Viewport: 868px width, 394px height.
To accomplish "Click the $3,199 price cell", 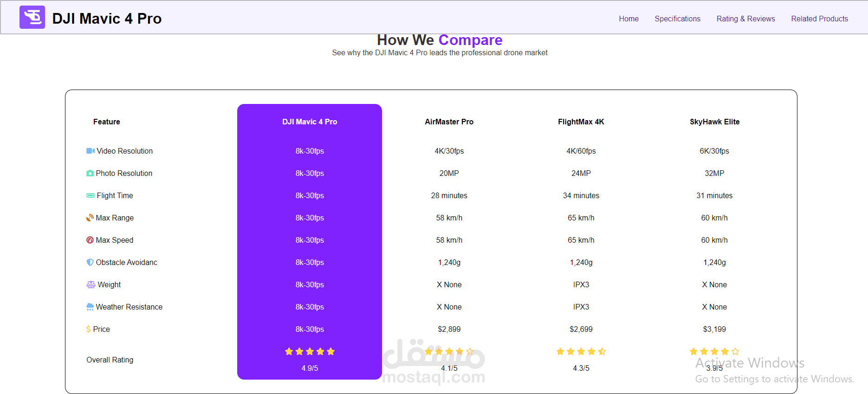I will [714, 329].
